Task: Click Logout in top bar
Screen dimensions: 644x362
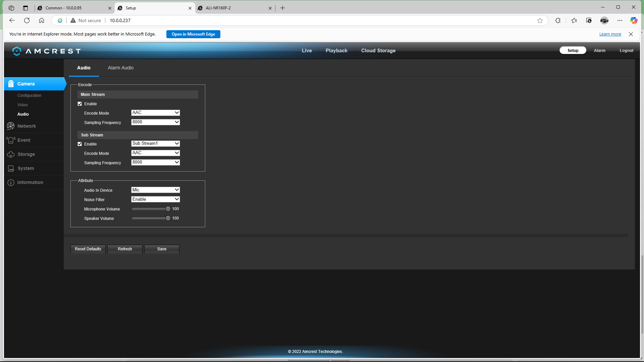Action: [x=627, y=51]
